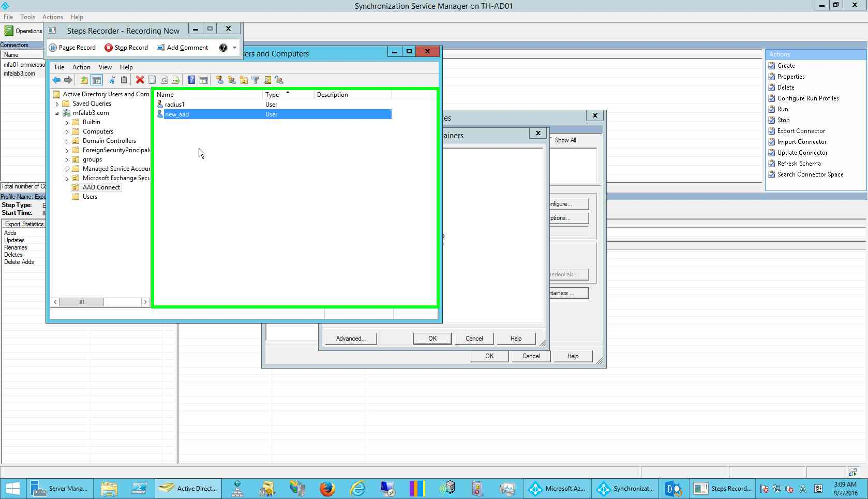This screenshot has width=868, height=499.
Task: Launch Firefox from the taskbar
Action: click(327, 489)
